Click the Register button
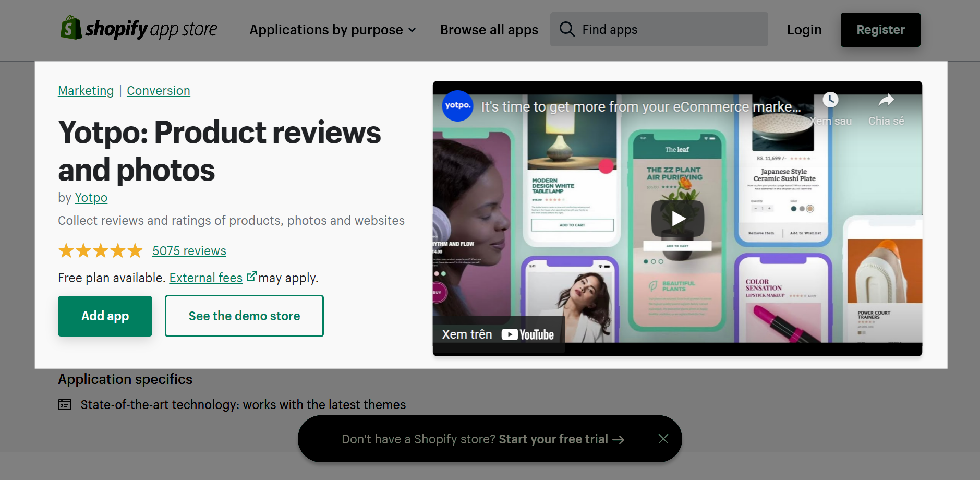980x480 pixels. [880, 30]
